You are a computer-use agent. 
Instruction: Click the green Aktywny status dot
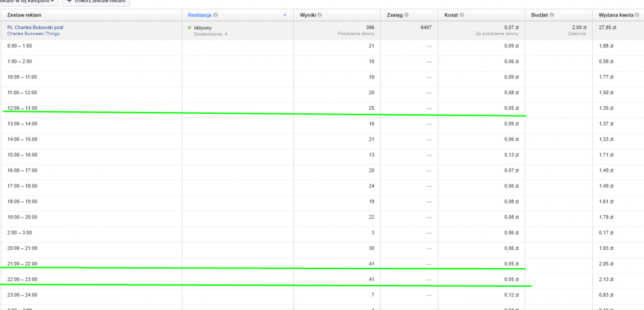(x=190, y=27)
